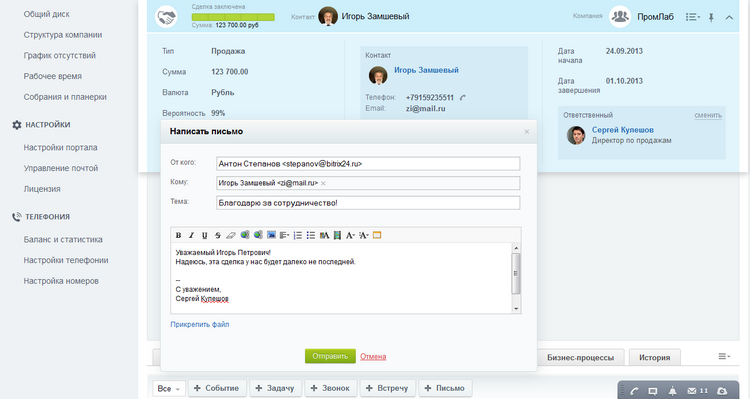750x399 pixels.
Task: Send the email with Отправить button
Action: pyautogui.click(x=330, y=356)
